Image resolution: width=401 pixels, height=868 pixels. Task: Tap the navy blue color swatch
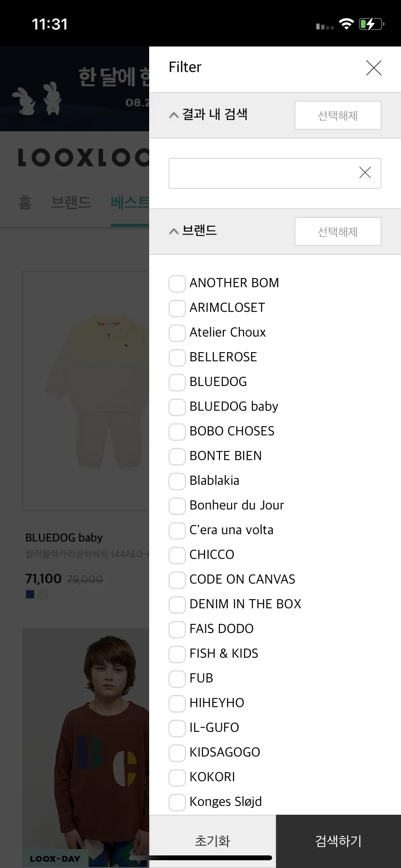coord(30,594)
